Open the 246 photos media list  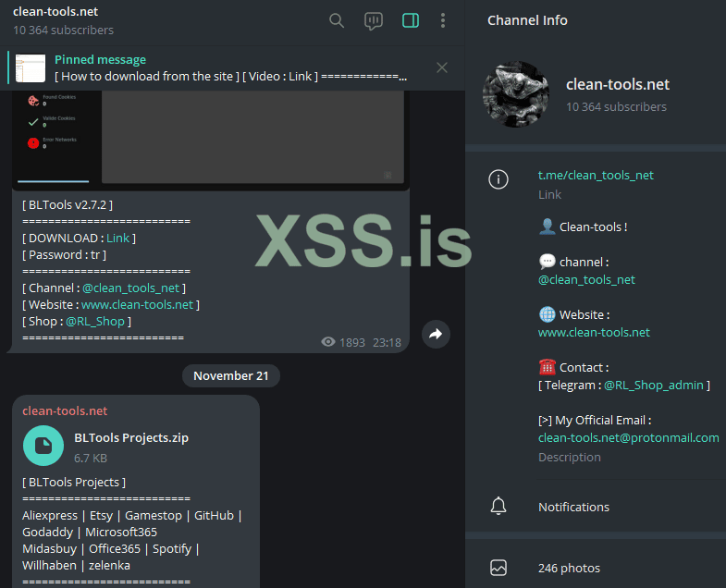pyautogui.click(x=596, y=568)
